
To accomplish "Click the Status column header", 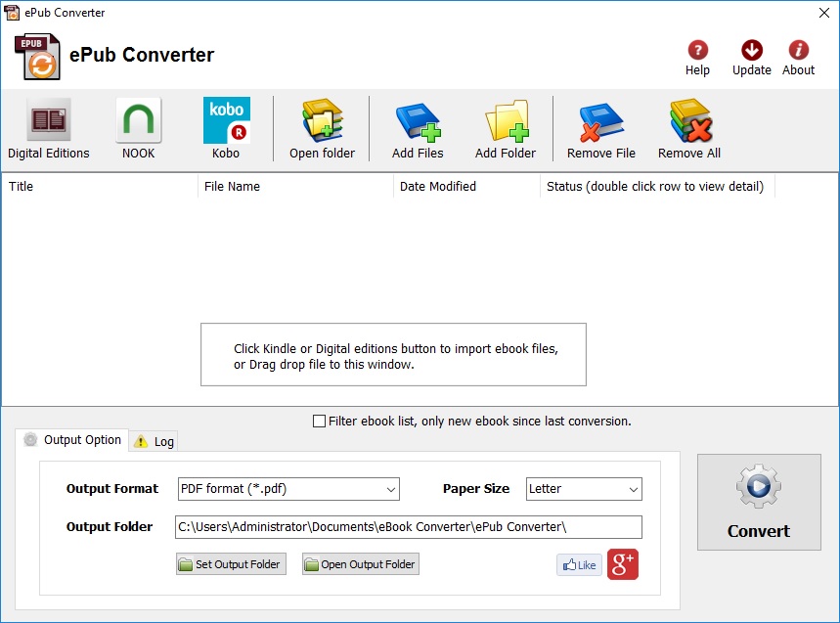I will coord(657,187).
